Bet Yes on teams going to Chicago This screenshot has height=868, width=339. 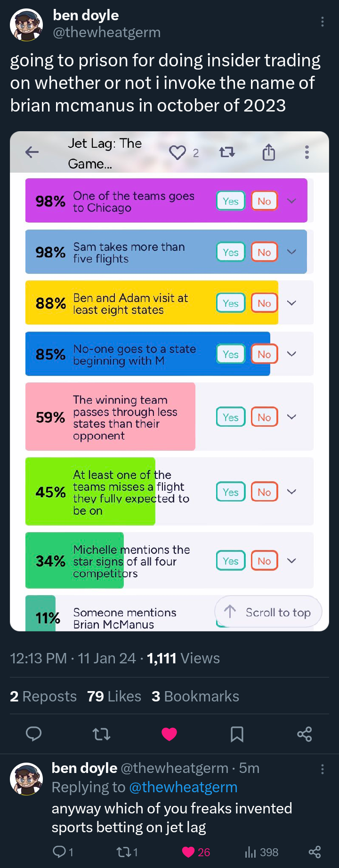point(231,201)
